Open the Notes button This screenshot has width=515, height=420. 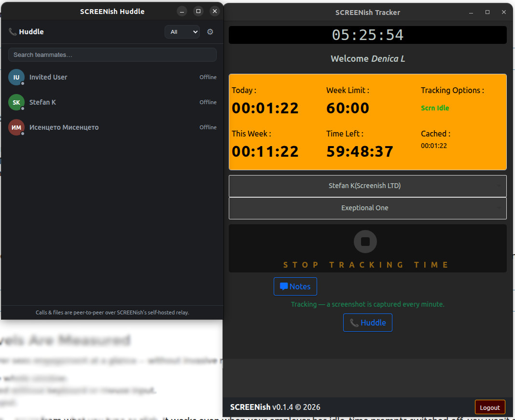[295, 286]
